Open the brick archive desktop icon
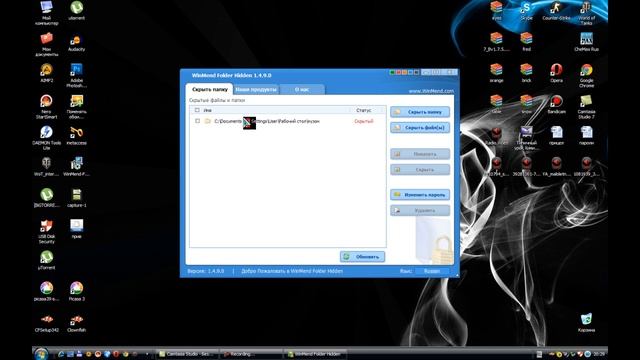 pos(527,73)
